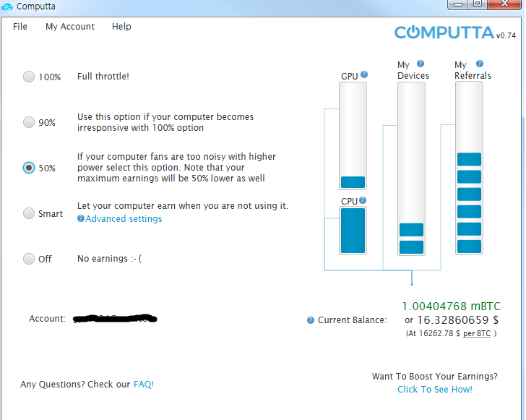Click the 'No earnings :- (' text
Viewport: 526px width, 420px height.
pyautogui.click(x=109, y=259)
